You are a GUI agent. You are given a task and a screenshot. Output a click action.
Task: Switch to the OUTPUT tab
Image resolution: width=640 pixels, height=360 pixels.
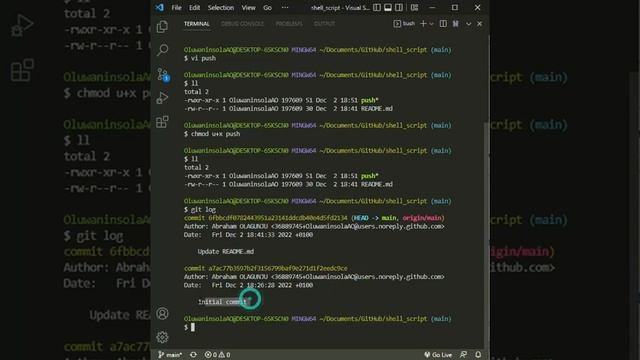point(324,24)
